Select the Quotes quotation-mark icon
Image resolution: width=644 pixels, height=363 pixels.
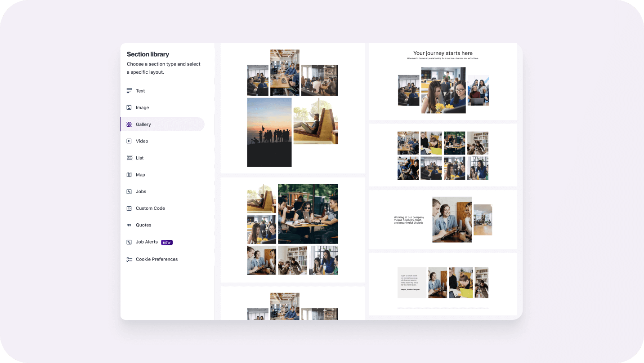[x=129, y=225]
